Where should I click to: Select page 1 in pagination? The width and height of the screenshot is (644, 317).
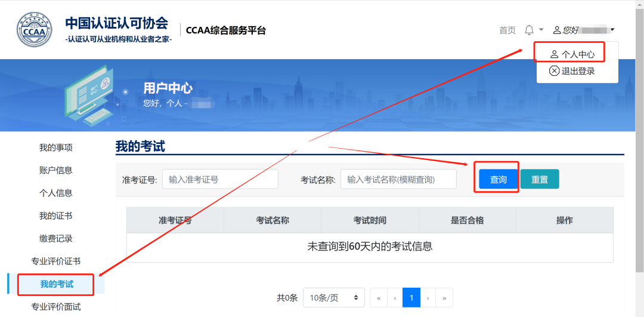point(411,298)
